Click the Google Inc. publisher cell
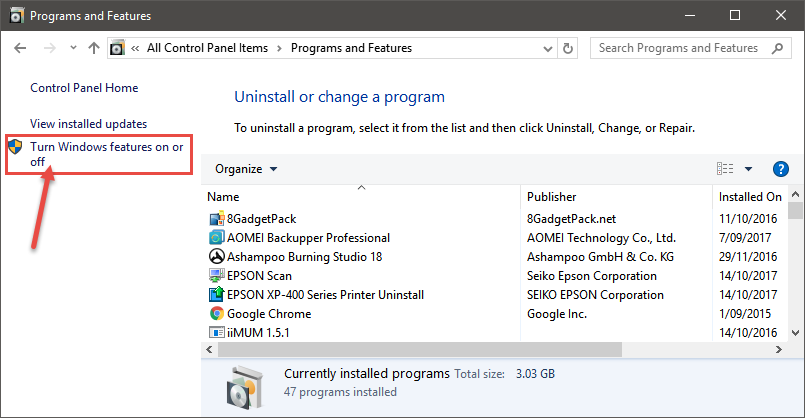805x418 pixels. [x=557, y=314]
